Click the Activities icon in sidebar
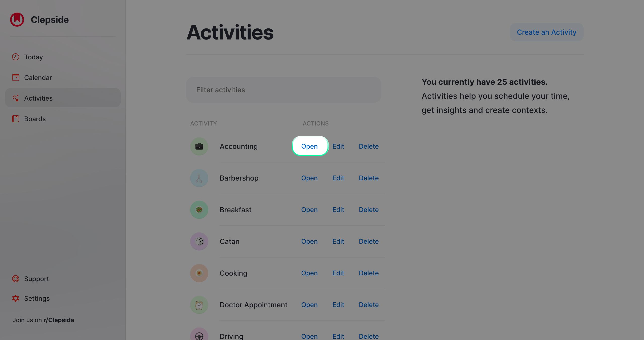 pyautogui.click(x=15, y=98)
